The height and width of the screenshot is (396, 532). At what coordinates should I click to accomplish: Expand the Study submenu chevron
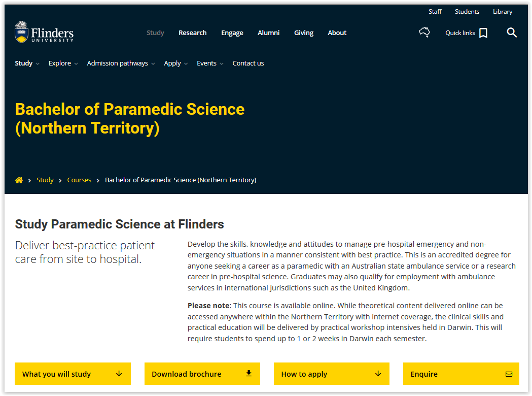[38, 64]
